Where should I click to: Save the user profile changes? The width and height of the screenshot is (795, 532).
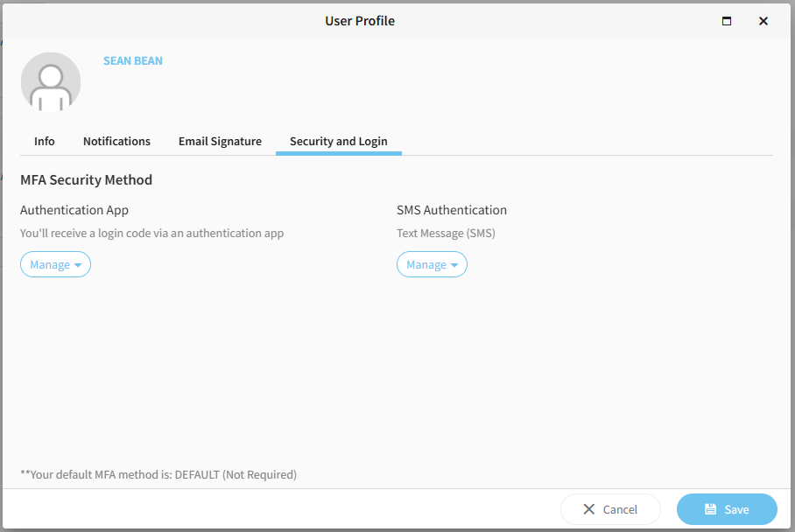tap(727, 509)
